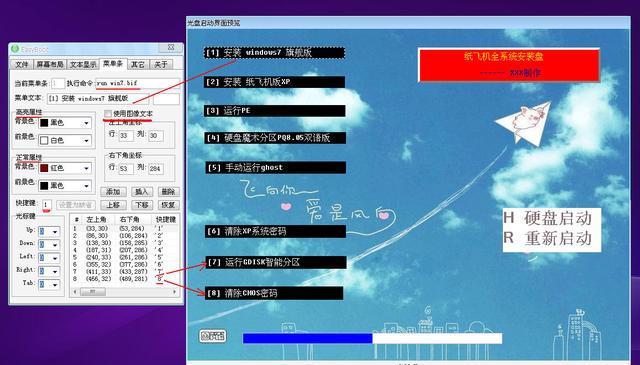Switch to the 屏幕布局 tab
This screenshot has width=640, height=365.
pyautogui.click(x=50, y=65)
